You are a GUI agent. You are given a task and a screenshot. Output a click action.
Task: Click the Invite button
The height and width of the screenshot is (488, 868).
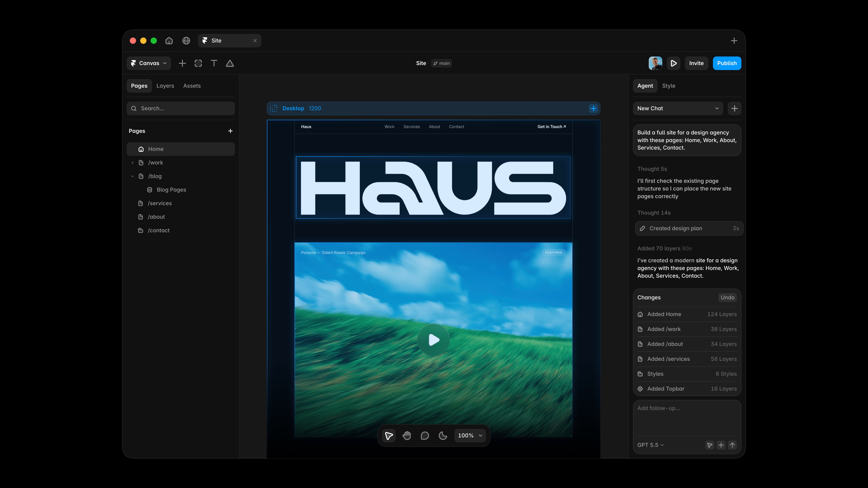696,63
